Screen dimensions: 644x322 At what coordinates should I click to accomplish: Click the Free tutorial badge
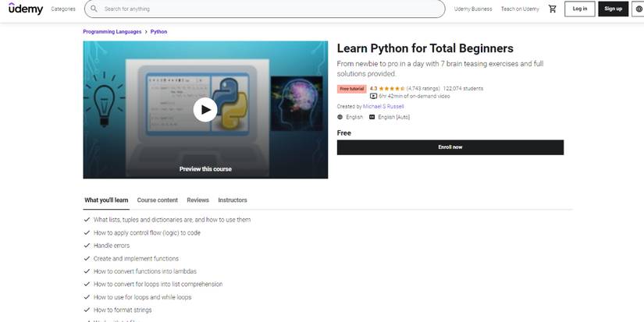(351, 89)
